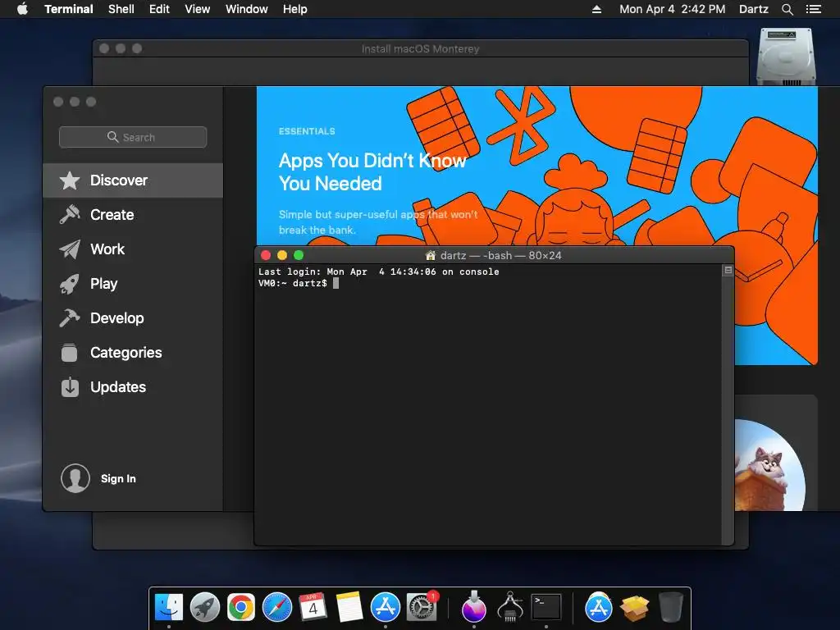The image size is (840, 630).
Task: Open Updates in App Store sidebar
Action: 132,387
